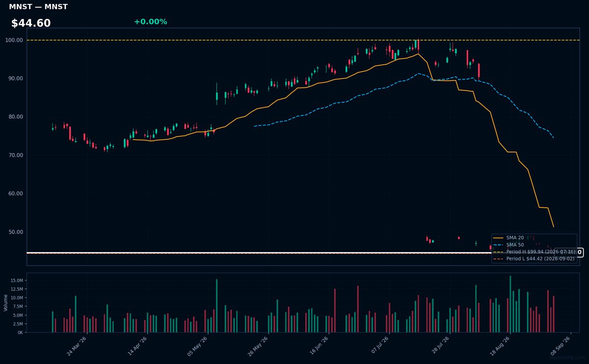
Task: Select the 5.0M volume axis label
Action: point(18,315)
